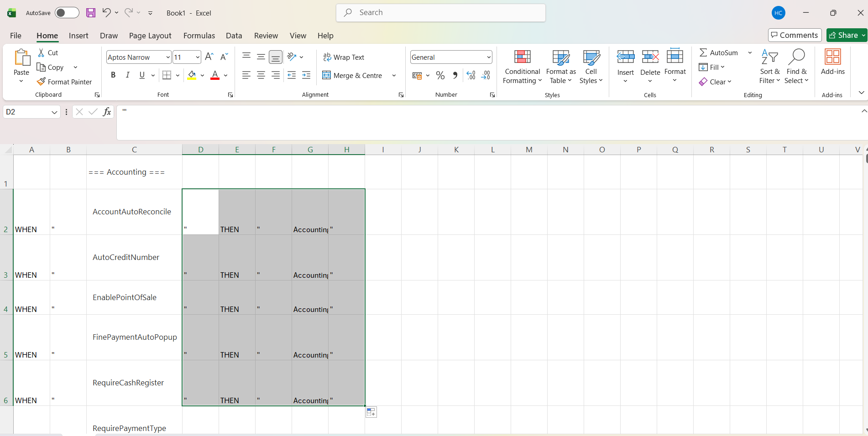Click the Increase Font Size icon
This screenshot has width=868, height=436.
(209, 57)
